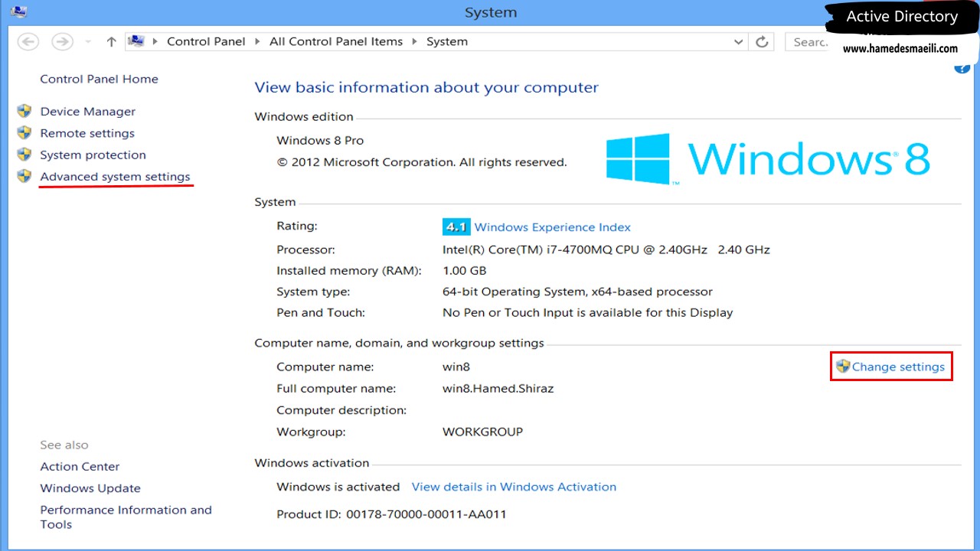Click shield icon beside Change settings
980x551 pixels.
click(x=843, y=366)
